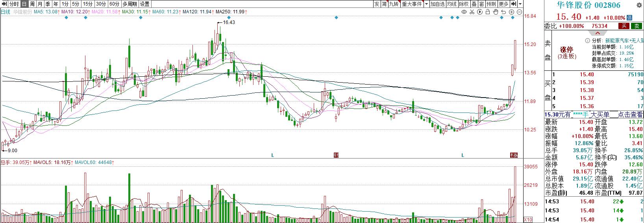This screenshot has width=644, height=223.
Task: Click 加自选 to add to watchlist
Action: (x=437, y=4)
